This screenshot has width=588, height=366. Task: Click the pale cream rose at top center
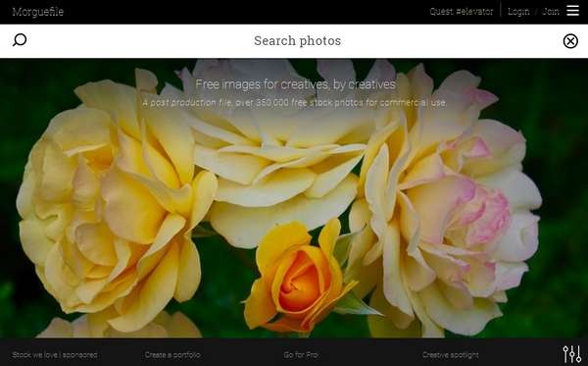(x=277, y=158)
